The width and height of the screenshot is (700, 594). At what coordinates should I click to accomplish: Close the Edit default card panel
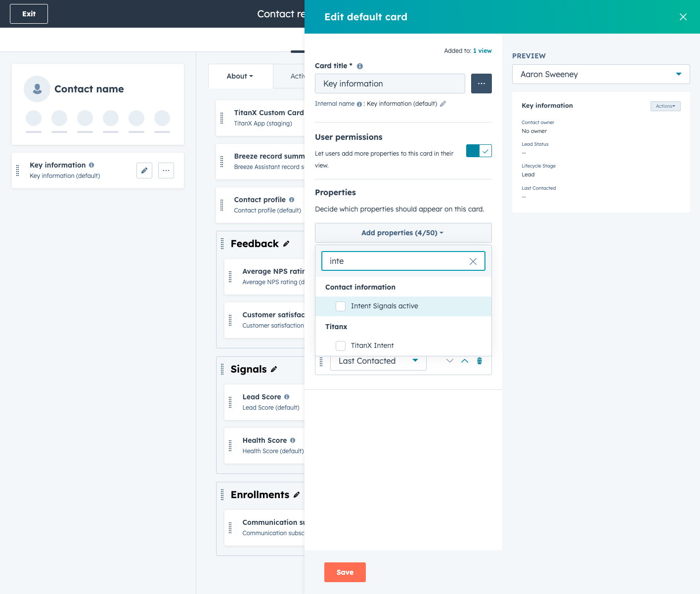(683, 17)
